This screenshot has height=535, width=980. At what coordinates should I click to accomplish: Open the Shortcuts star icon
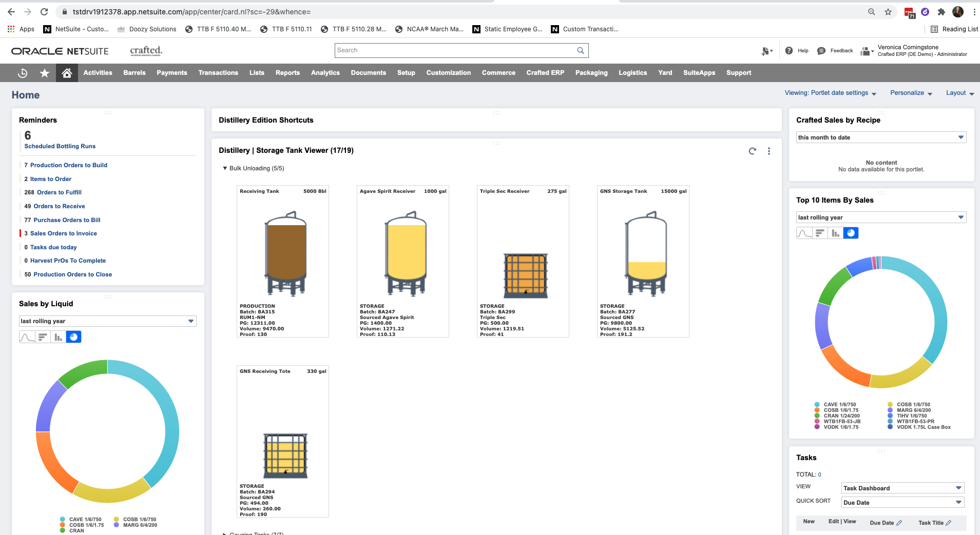[44, 73]
